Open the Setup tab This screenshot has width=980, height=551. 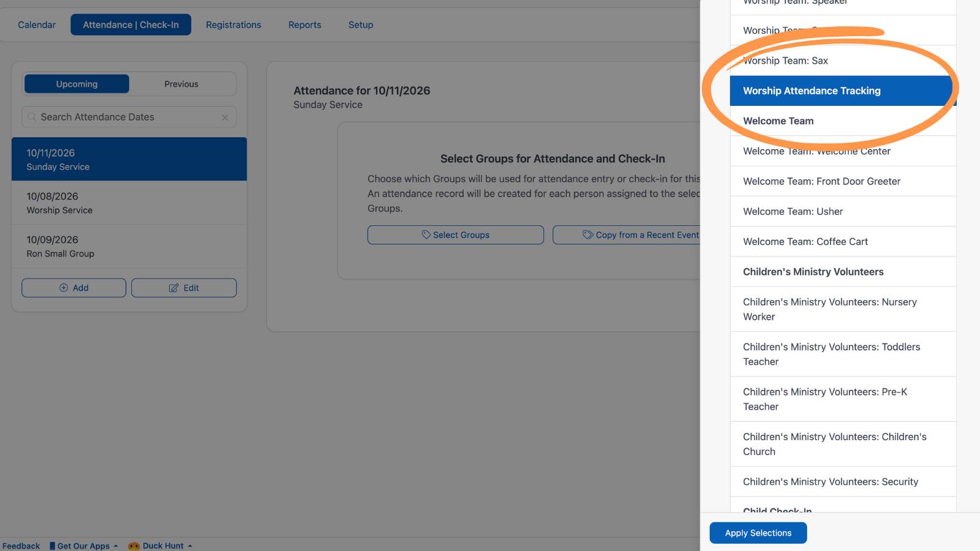[x=361, y=24]
